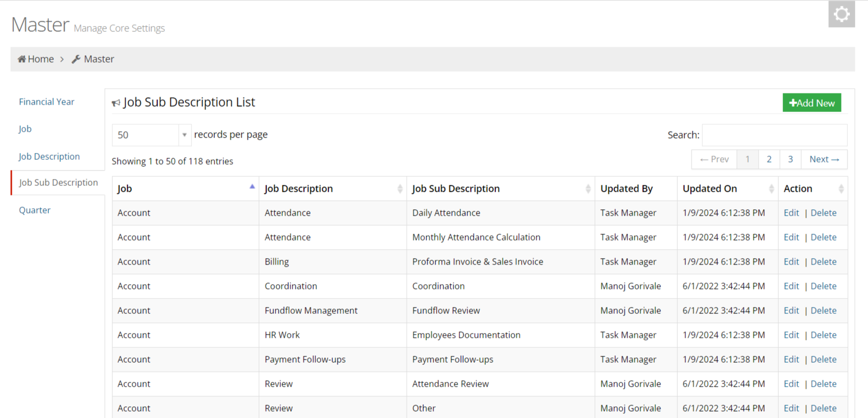Delete the Employees Documentation row
This screenshot has width=868, height=418.
pos(823,335)
